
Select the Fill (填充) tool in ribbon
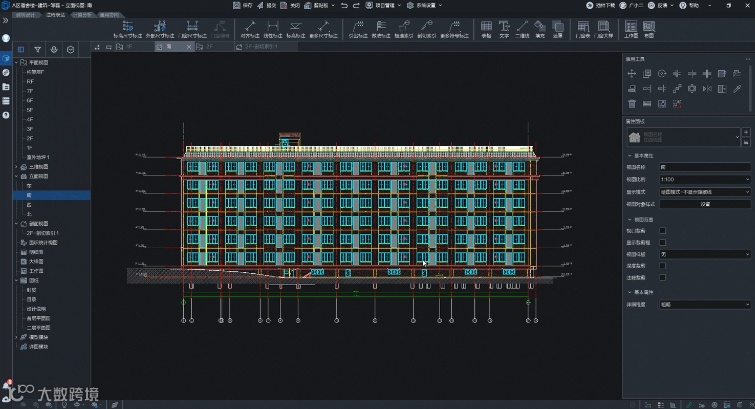(540, 28)
